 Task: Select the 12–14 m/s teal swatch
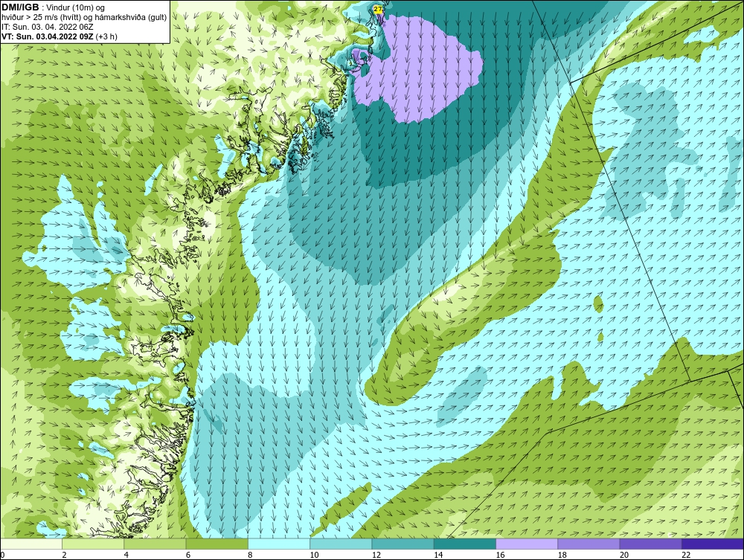pyautogui.click(x=403, y=544)
